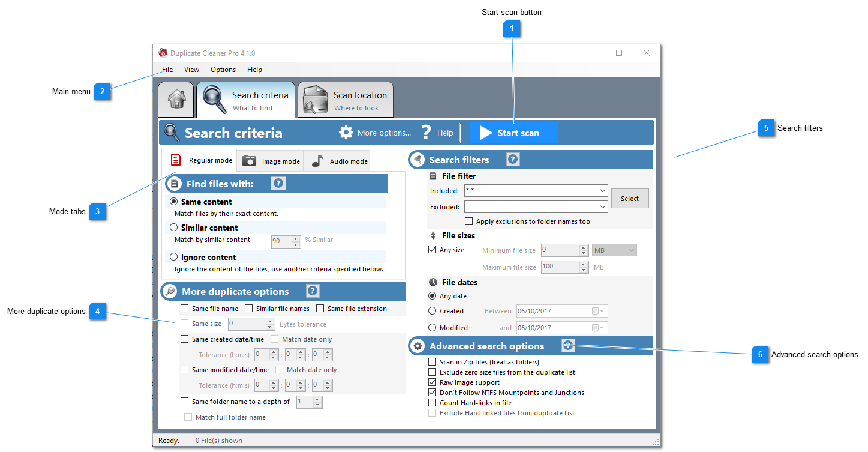Click the Duplicate Cleaner app icon in title bar
This screenshot has width=868, height=452.
point(163,53)
